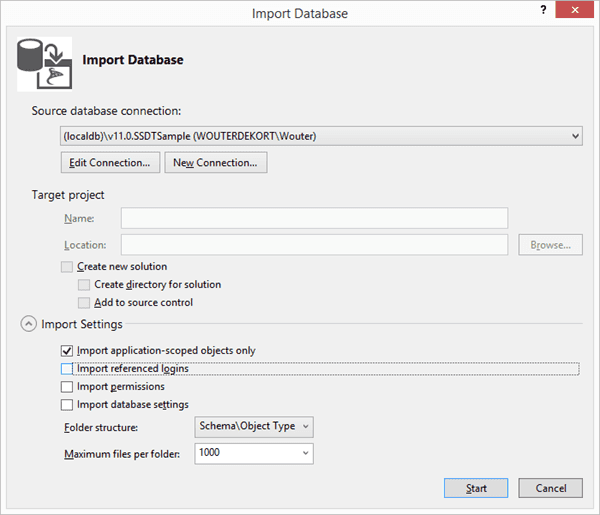Enable Import referenced logins checkbox
This screenshot has width=600, height=515.
pos(67,368)
